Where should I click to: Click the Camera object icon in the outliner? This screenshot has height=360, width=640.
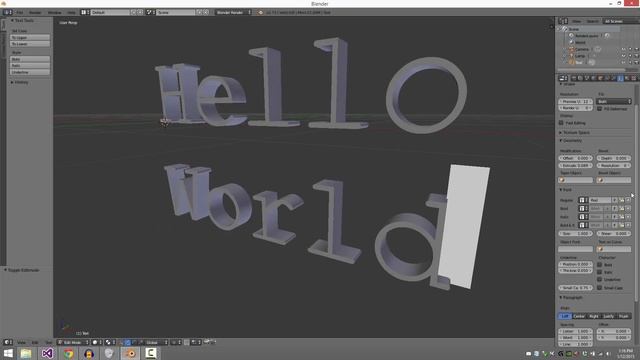[x=571, y=49]
